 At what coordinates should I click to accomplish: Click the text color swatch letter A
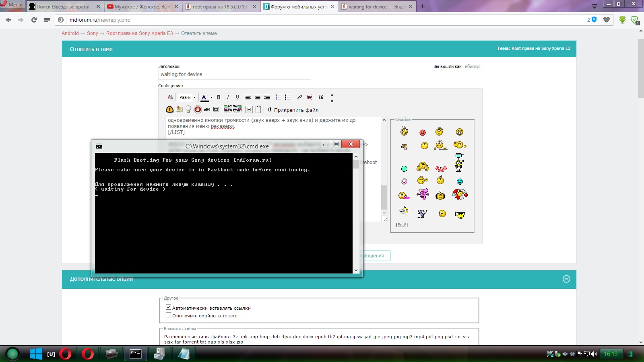point(204,97)
